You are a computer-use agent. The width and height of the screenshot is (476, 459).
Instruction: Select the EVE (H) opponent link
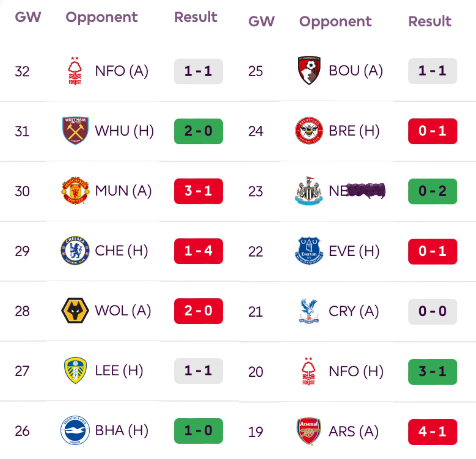click(x=354, y=251)
